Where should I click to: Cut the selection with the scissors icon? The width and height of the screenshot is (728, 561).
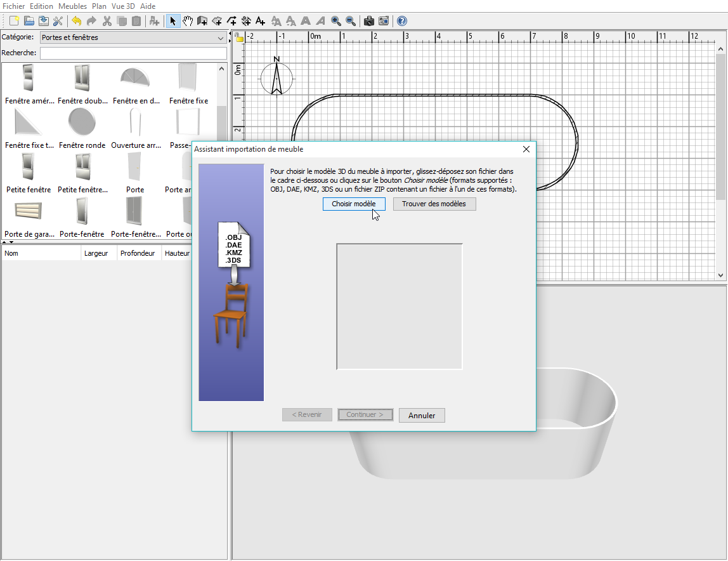[x=107, y=21]
